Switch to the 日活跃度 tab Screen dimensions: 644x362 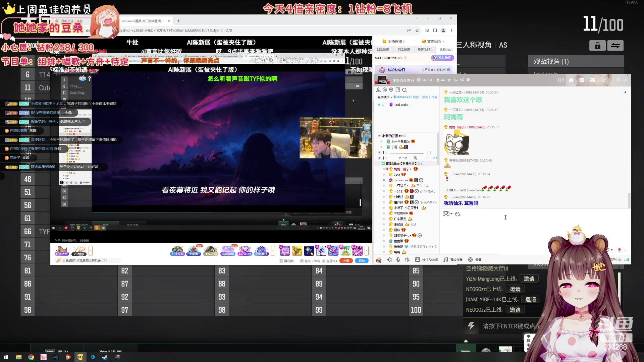coord(383,50)
